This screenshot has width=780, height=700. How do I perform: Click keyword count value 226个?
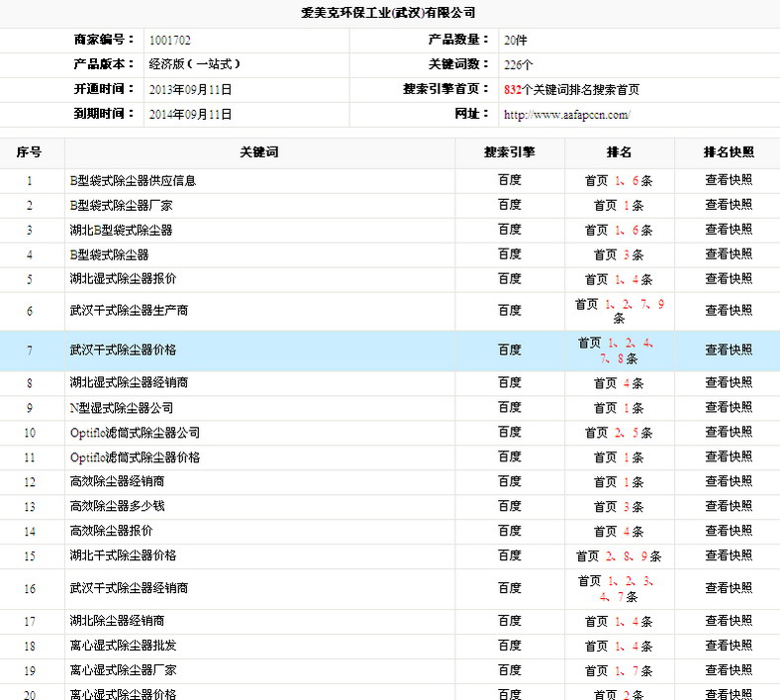518,64
